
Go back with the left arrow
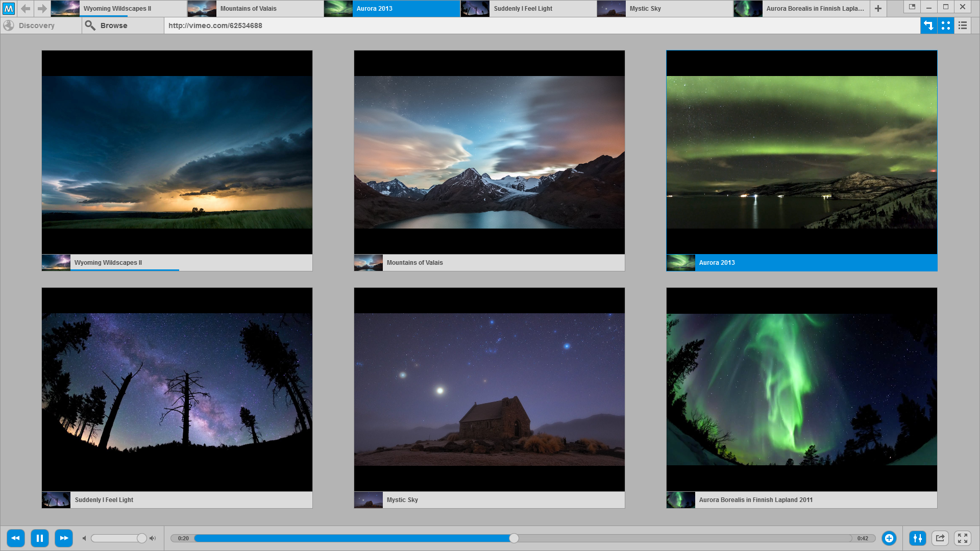pos(26,8)
